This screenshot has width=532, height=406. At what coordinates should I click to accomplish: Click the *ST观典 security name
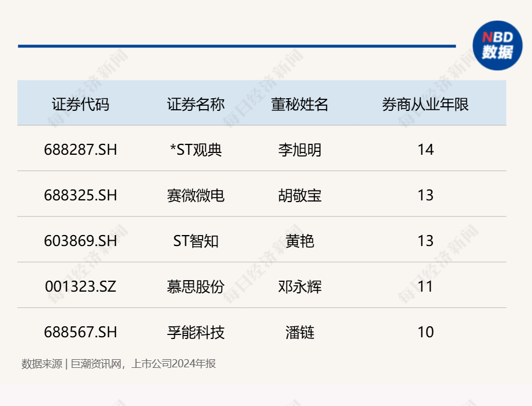(196, 150)
